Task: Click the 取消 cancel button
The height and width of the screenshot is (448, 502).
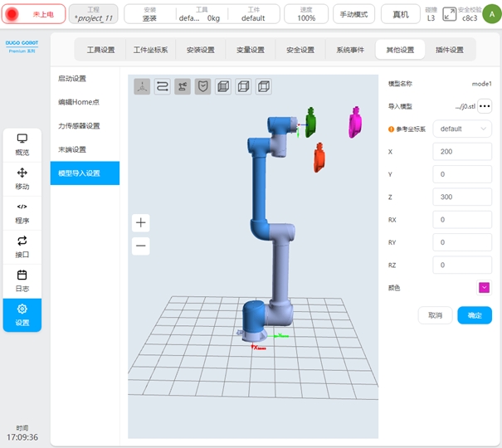Action: pyautogui.click(x=436, y=315)
